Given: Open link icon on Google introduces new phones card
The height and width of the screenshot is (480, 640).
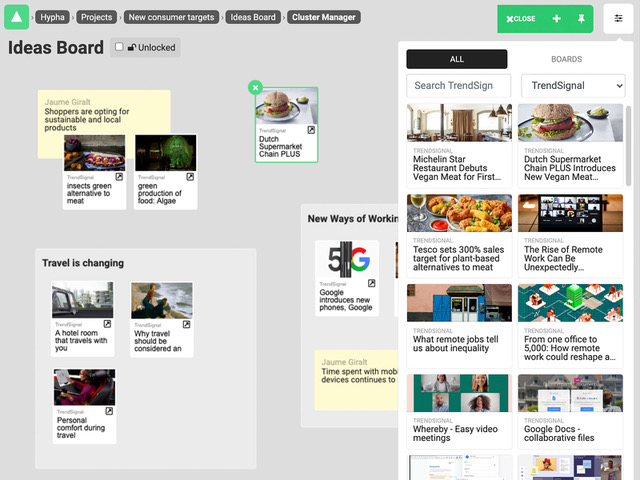Looking at the screenshot, I should tap(371, 283).
